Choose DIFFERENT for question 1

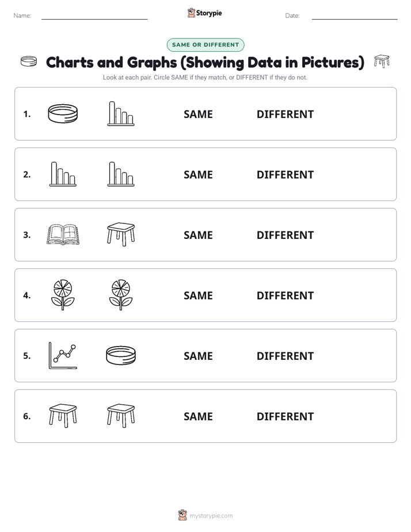click(285, 115)
